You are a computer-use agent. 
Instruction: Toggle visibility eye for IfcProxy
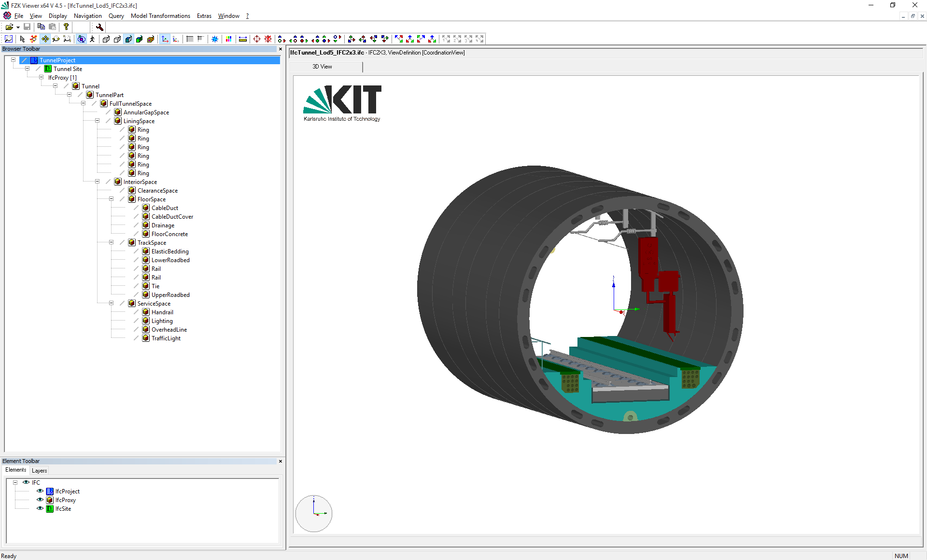click(x=40, y=500)
